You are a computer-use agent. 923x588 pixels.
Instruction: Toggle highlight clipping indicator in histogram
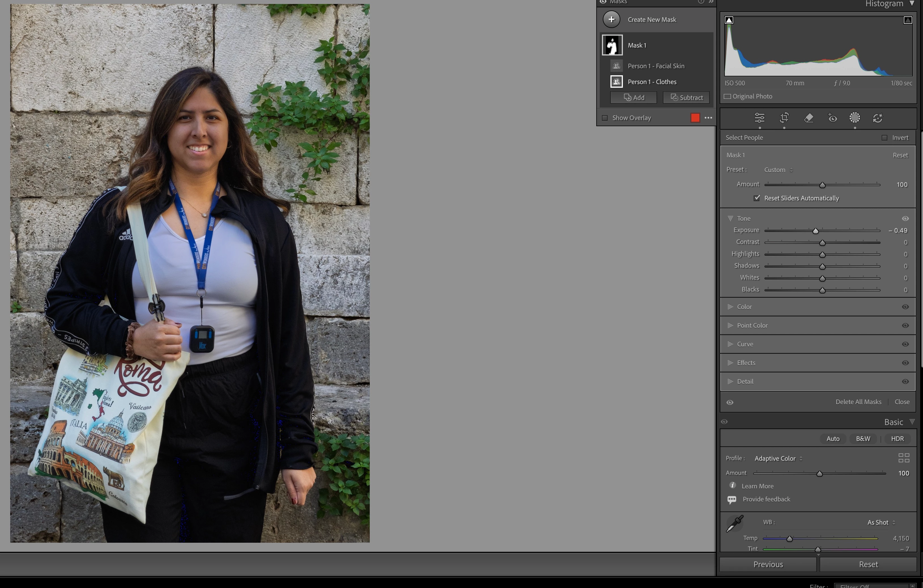coord(907,20)
